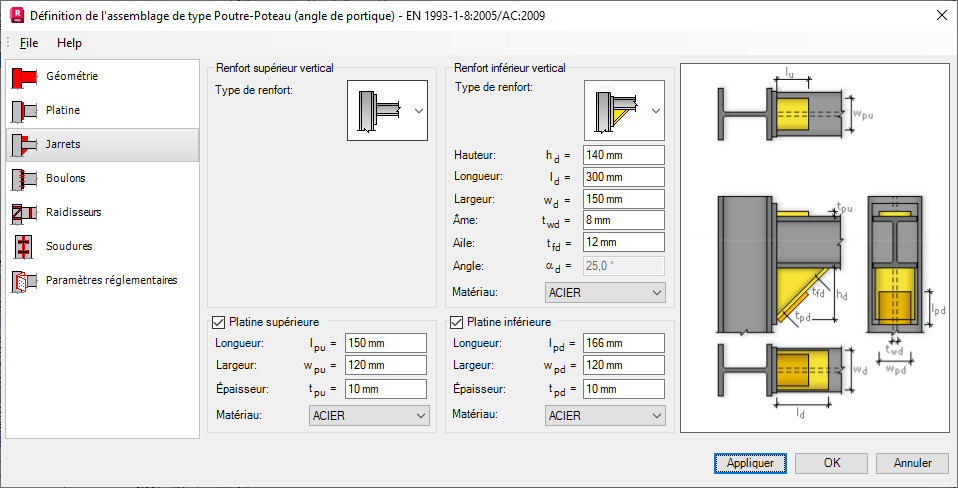
Task: Open the Renfort inférieur type dropdown
Action: coord(625,110)
